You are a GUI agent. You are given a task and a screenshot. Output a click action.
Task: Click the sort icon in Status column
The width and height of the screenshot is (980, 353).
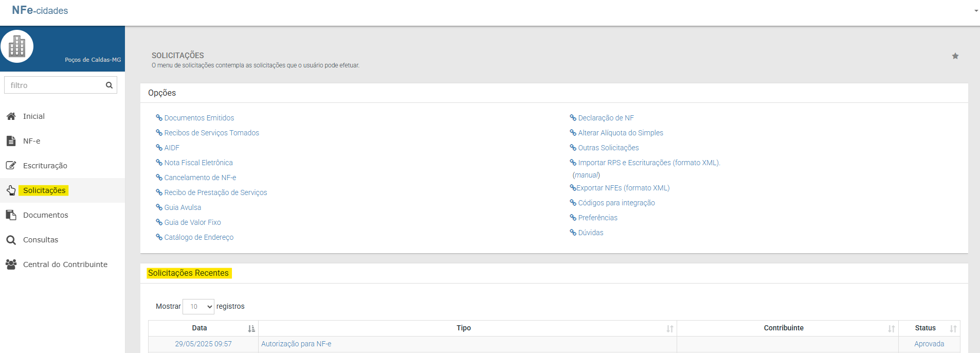[953, 329]
